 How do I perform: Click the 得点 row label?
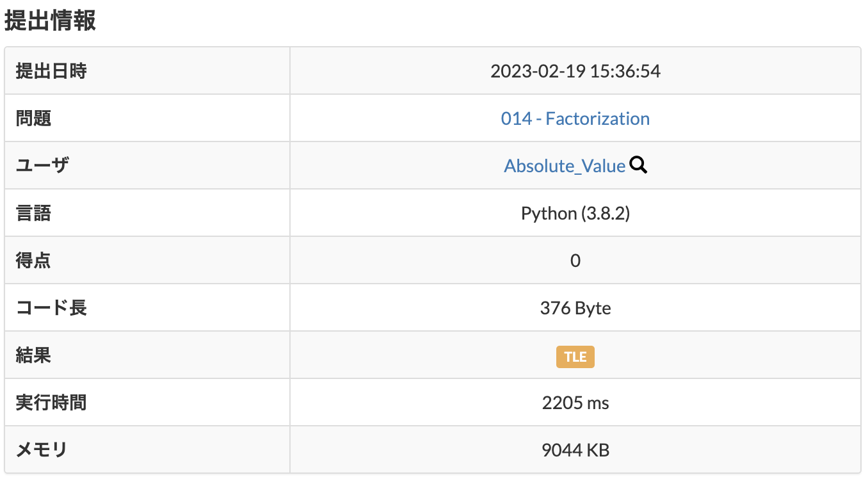pos(33,261)
